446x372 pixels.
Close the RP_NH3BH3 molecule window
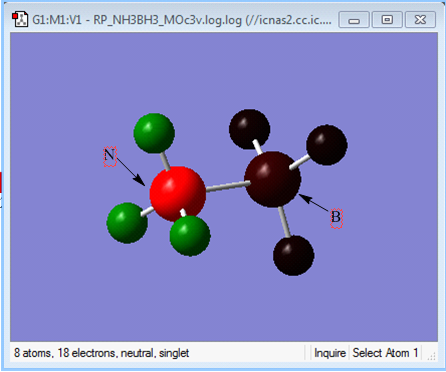(420, 20)
